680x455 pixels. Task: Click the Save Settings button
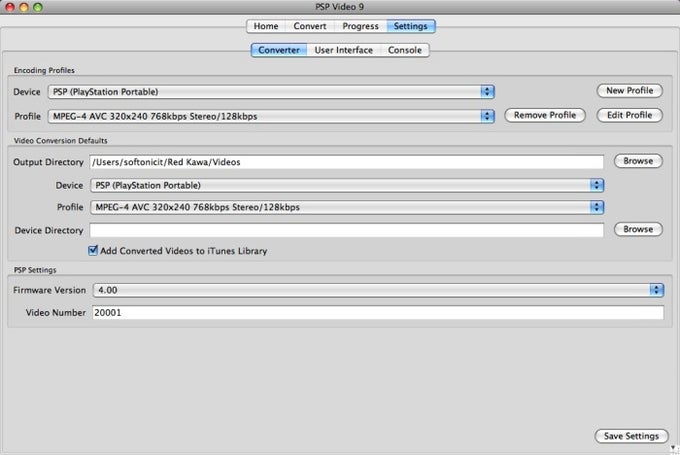[631, 436]
